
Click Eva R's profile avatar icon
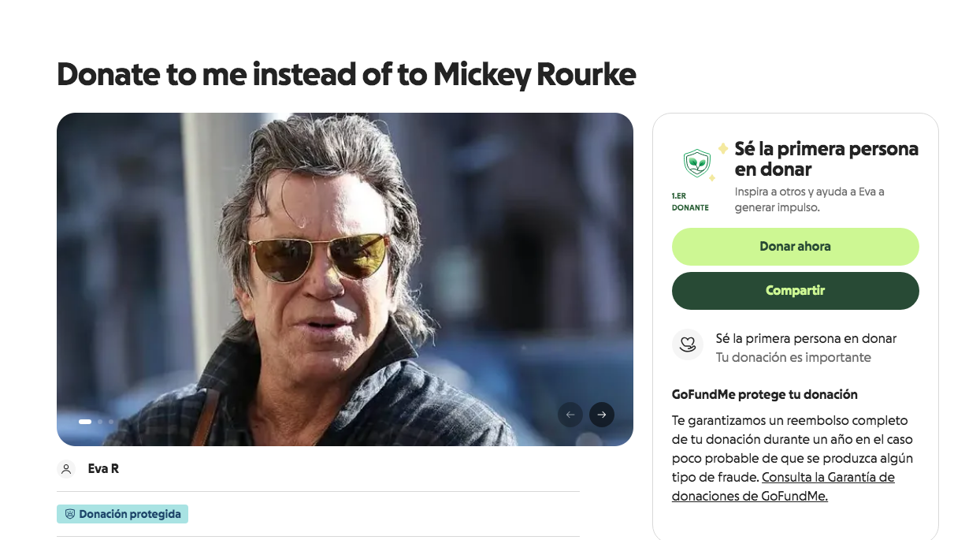[x=65, y=468]
